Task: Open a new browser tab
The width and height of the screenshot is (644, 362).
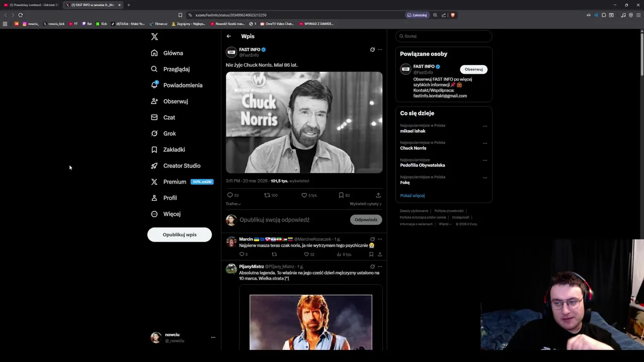Action: point(128,5)
